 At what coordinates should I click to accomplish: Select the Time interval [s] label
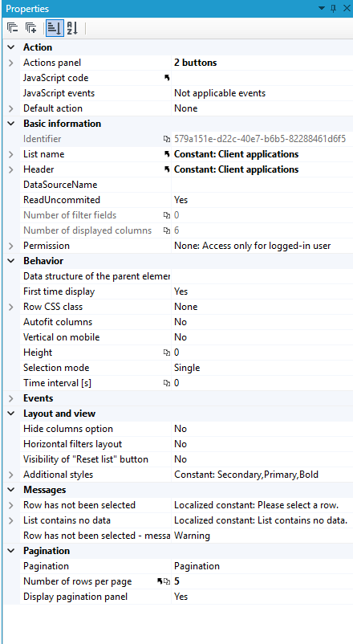coord(57,383)
